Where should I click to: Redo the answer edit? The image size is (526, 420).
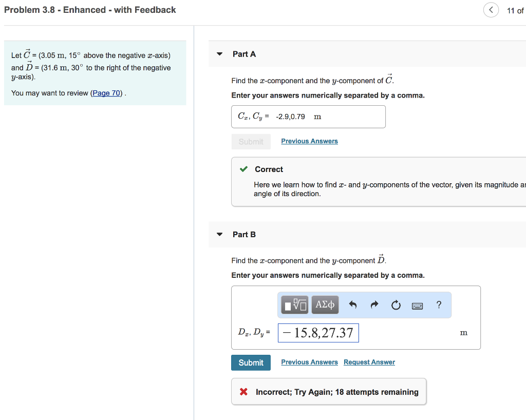coord(374,305)
